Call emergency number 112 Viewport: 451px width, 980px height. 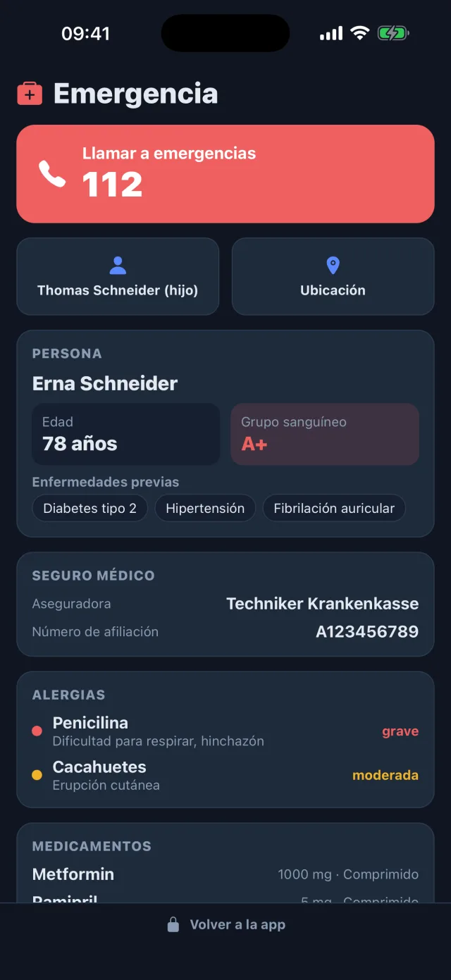(x=225, y=174)
